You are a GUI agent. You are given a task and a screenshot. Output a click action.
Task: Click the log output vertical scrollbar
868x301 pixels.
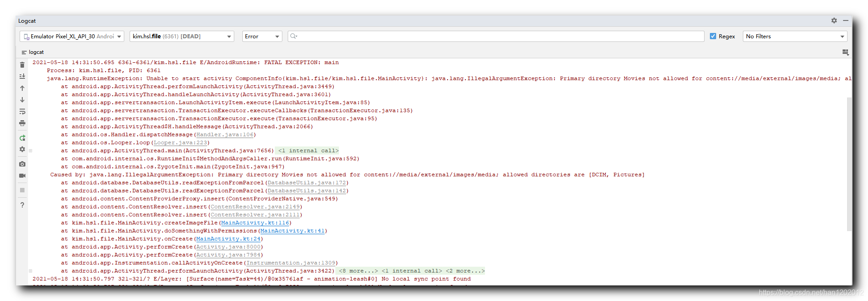(x=849, y=164)
